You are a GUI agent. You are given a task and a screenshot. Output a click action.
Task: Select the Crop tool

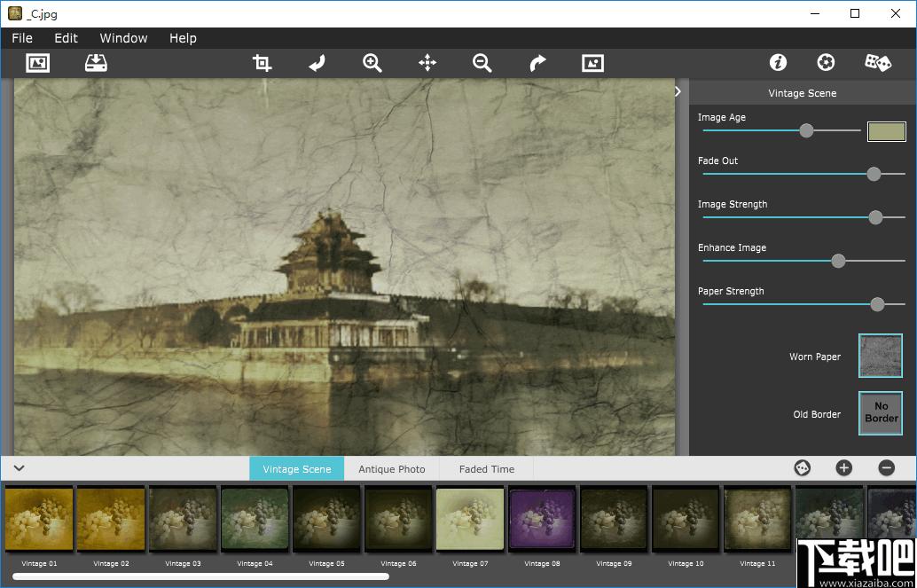click(262, 63)
